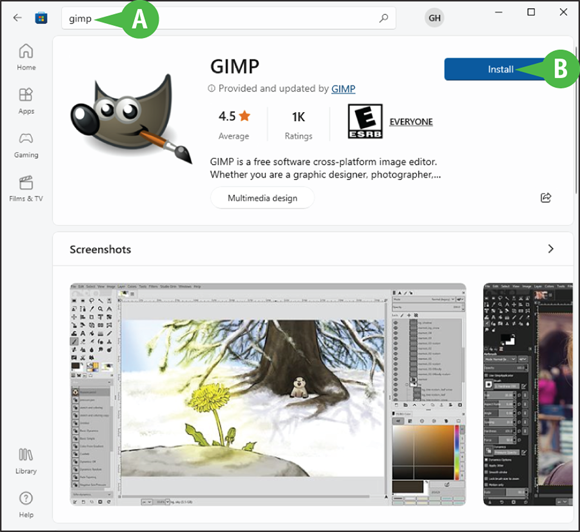Click the GIMP Wilber mascot logo
This screenshot has width=580, height=532.
(131, 119)
